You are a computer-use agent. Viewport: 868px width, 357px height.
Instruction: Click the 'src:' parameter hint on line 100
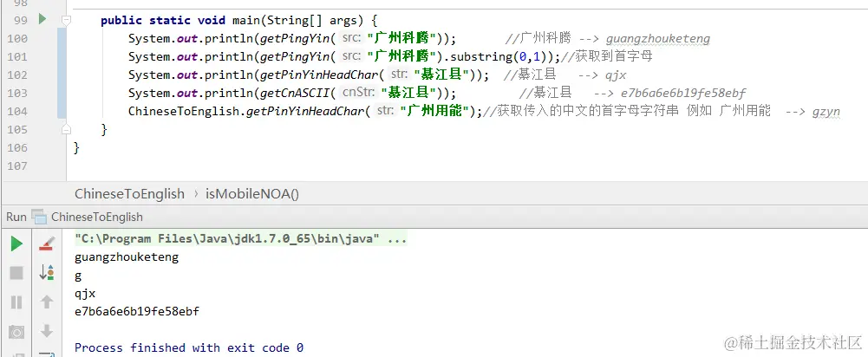point(351,38)
